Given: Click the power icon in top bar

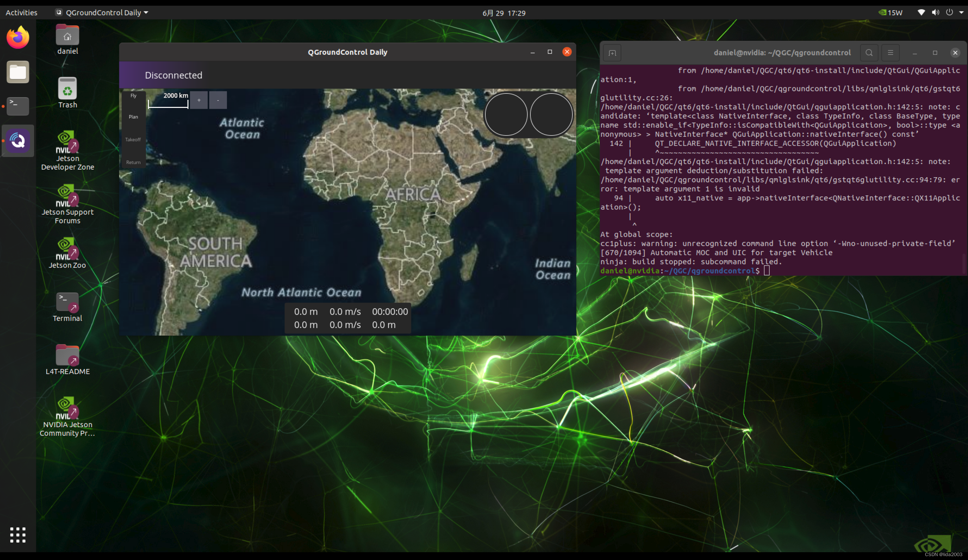Looking at the screenshot, I should click(x=949, y=12).
